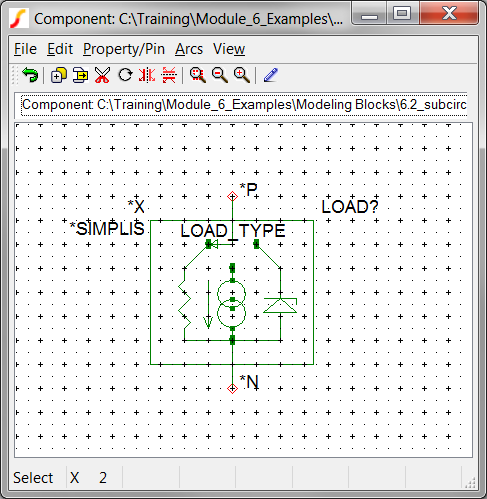Click the green Undo arrow icon
This screenshot has width=487, height=499.
pyautogui.click(x=30, y=75)
